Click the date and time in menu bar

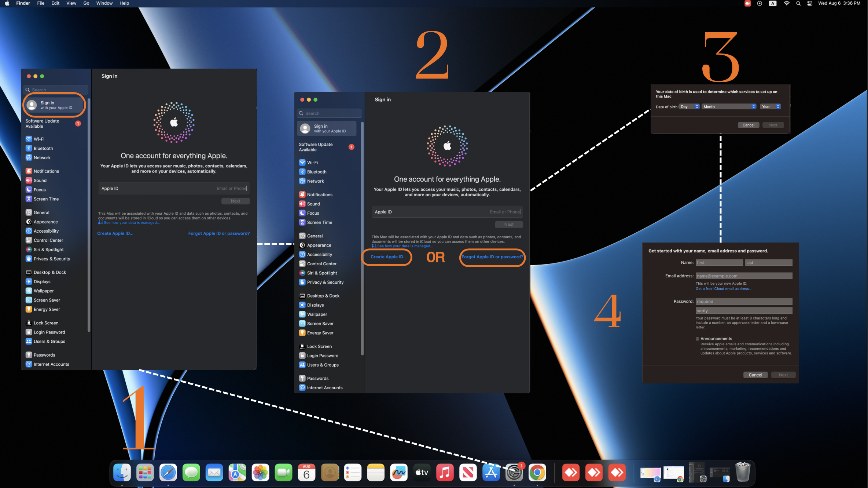[x=839, y=3]
